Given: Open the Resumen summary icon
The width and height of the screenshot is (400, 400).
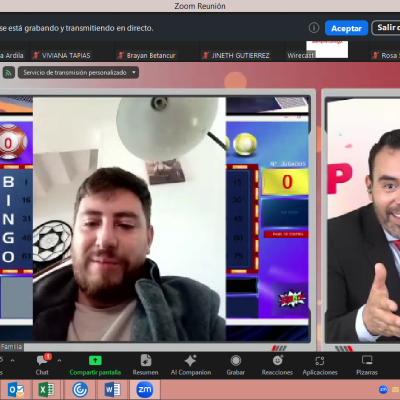Looking at the screenshot, I should (x=146, y=360).
